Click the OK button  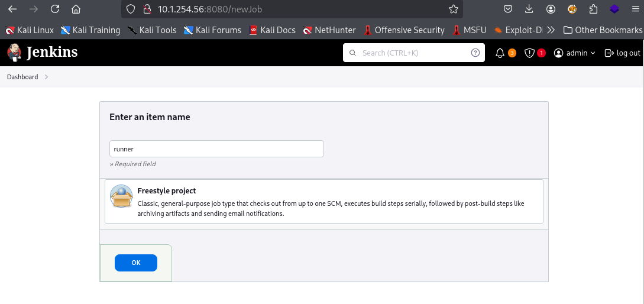136,263
